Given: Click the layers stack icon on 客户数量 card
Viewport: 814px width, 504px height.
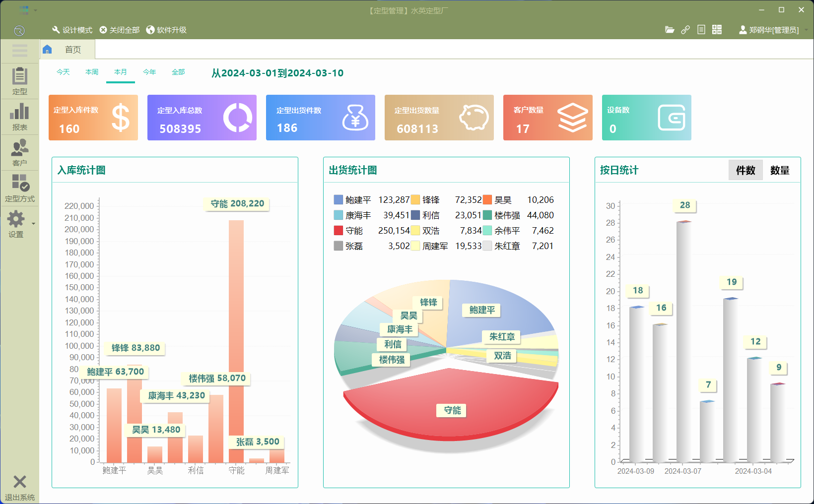Looking at the screenshot, I should click(x=573, y=118).
